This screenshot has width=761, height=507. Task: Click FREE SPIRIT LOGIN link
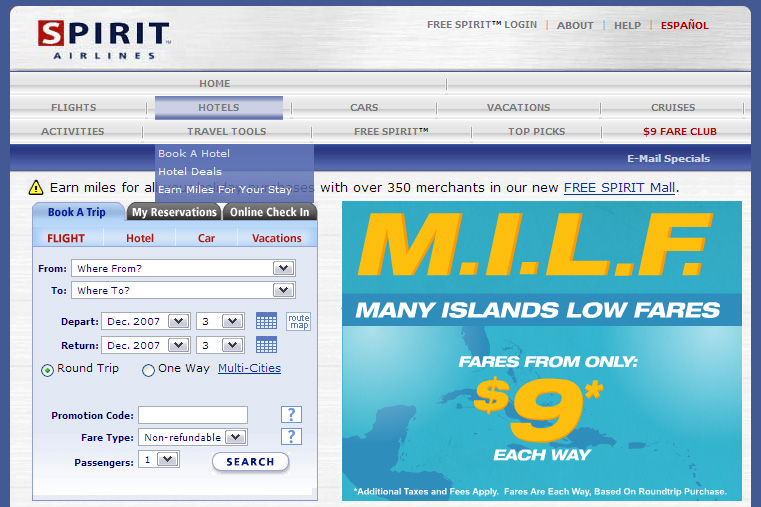[x=482, y=25]
